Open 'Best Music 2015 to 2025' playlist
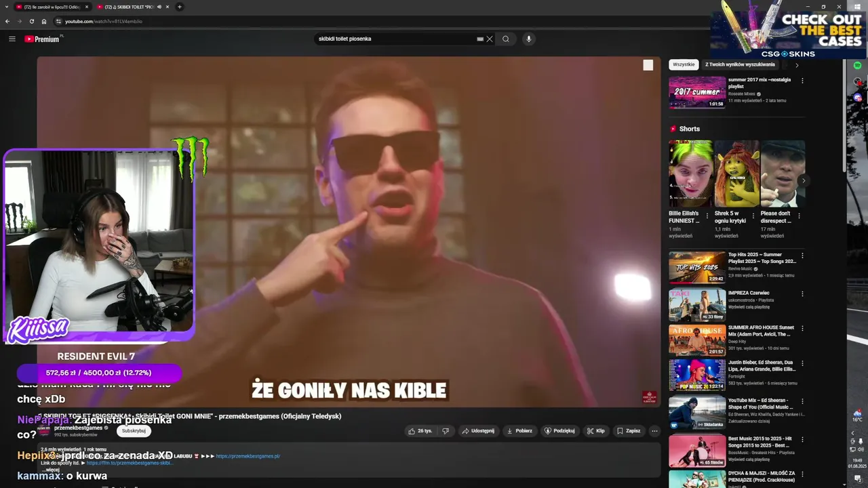This screenshot has height=488, width=868. click(697, 451)
